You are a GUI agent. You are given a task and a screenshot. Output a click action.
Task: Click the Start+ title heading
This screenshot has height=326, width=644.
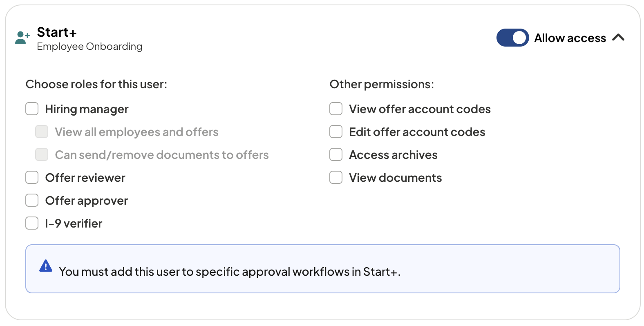(x=57, y=32)
